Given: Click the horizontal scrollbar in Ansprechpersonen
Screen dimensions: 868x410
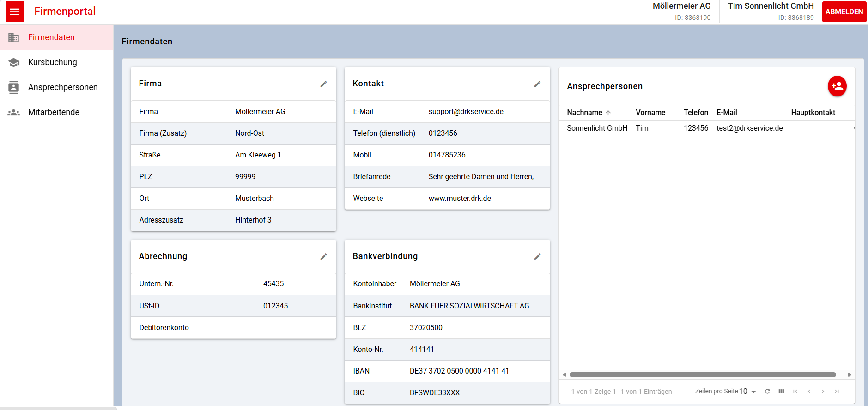Looking at the screenshot, I should click(703, 375).
